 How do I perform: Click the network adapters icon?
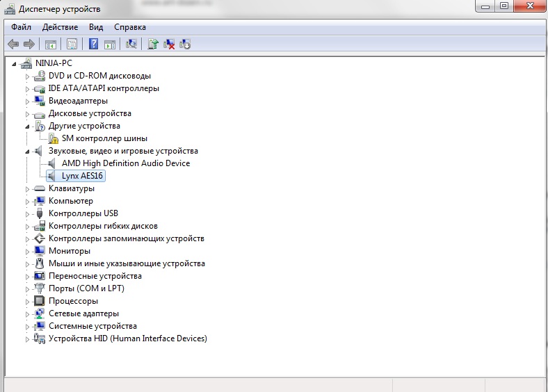(x=40, y=313)
